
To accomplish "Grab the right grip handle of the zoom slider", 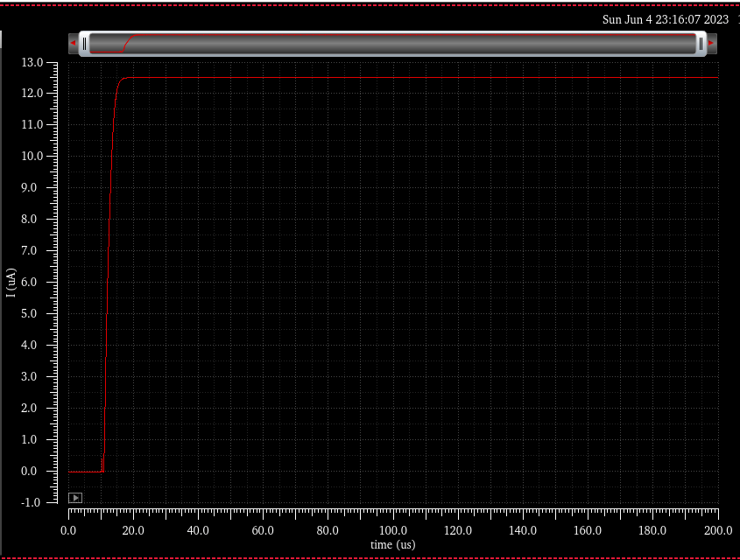I will coord(701,43).
